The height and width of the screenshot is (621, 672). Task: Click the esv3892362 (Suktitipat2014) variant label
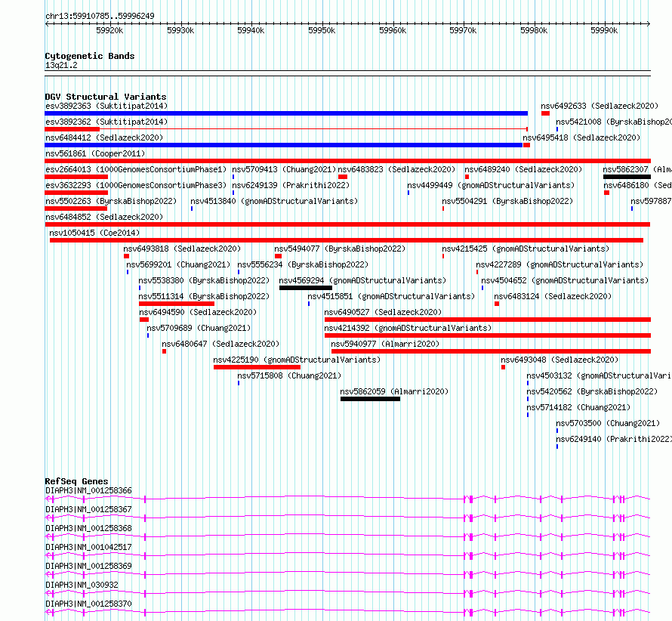pyautogui.click(x=106, y=122)
